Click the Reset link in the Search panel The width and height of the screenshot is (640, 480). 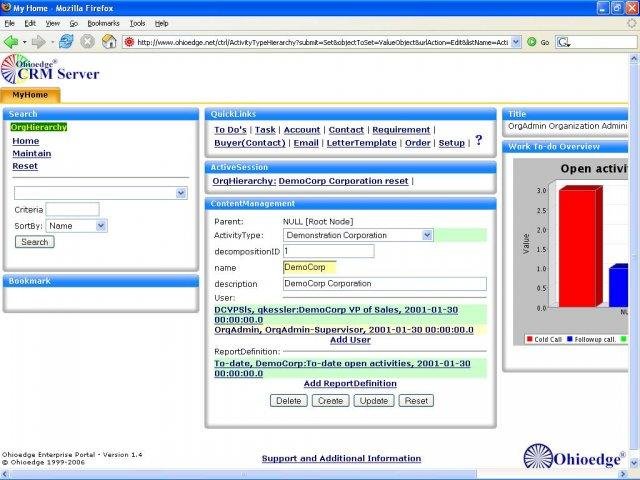coord(25,166)
